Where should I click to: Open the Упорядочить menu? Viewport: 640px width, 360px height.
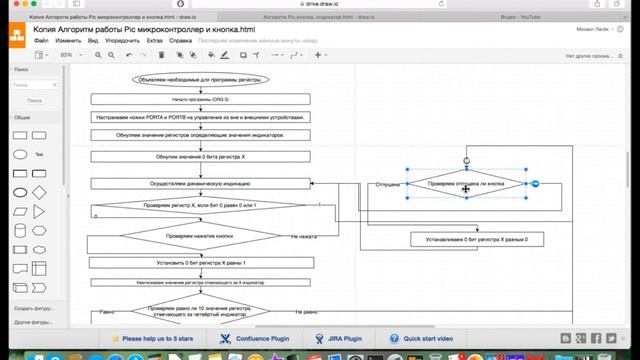pos(122,41)
